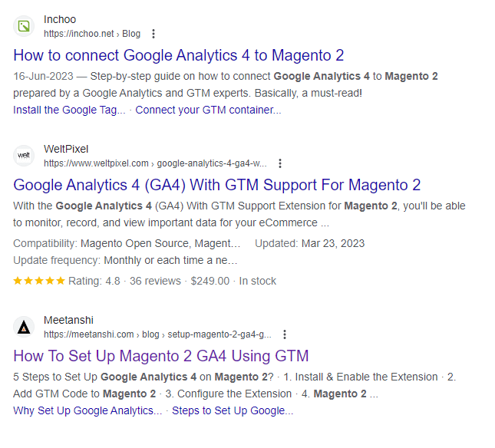Screen dimensions: 495x448
Task: Click the Inchoo site favicon
Action: coord(24,26)
